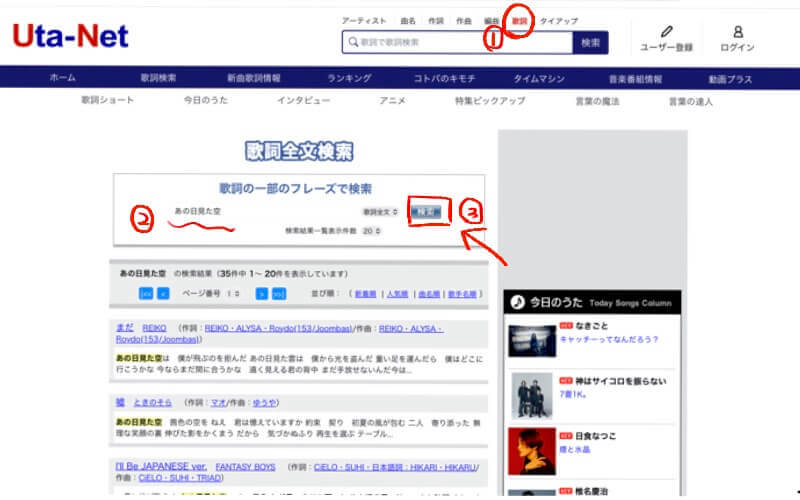Click the 歌詞全文検索 page heading
Image resolution: width=800 pixels, height=500 pixels.
pyautogui.click(x=299, y=151)
